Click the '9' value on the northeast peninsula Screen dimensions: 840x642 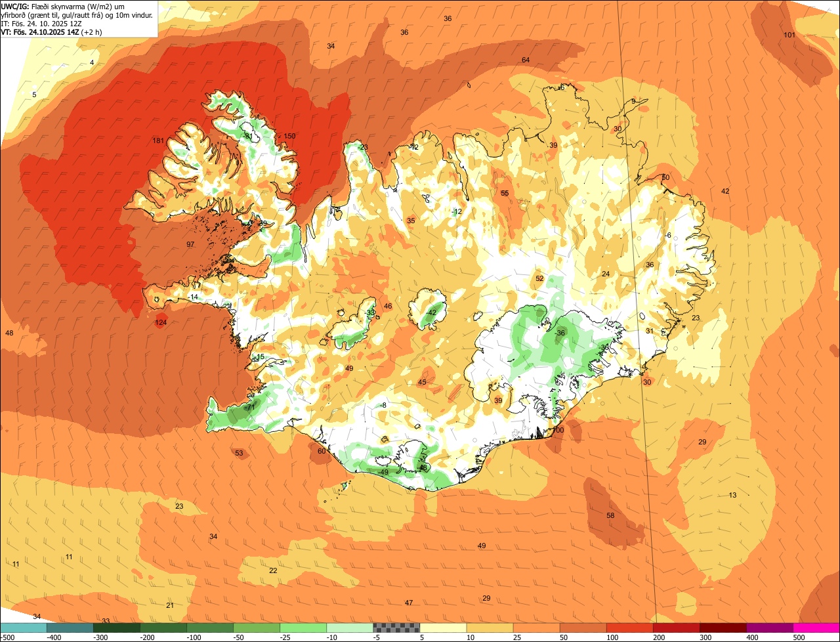[x=633, y=102]
